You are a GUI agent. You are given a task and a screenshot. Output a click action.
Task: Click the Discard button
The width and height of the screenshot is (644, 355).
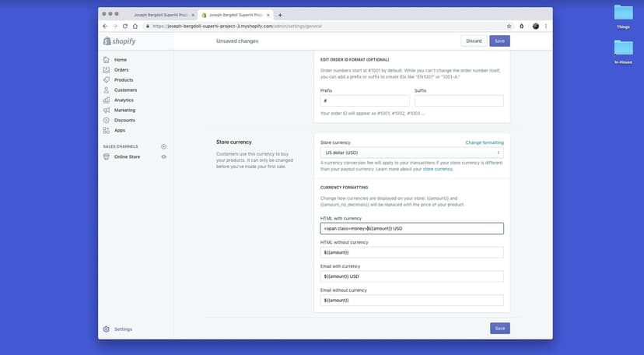tap(474, 40)
